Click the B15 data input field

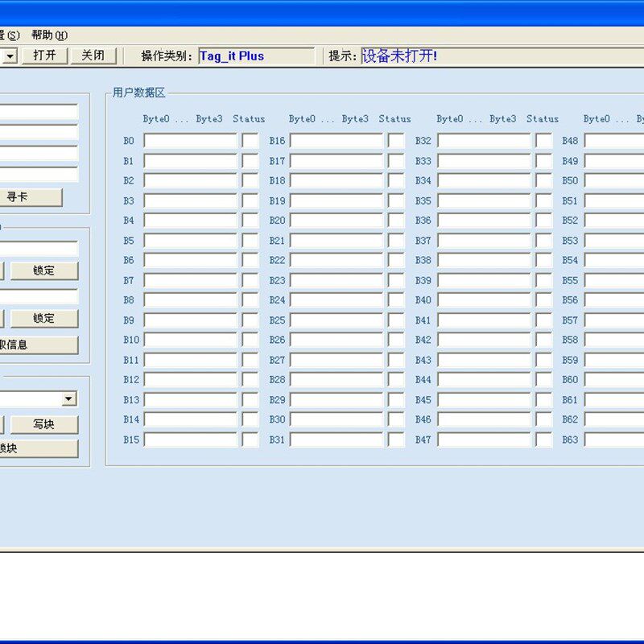point(191,440)
